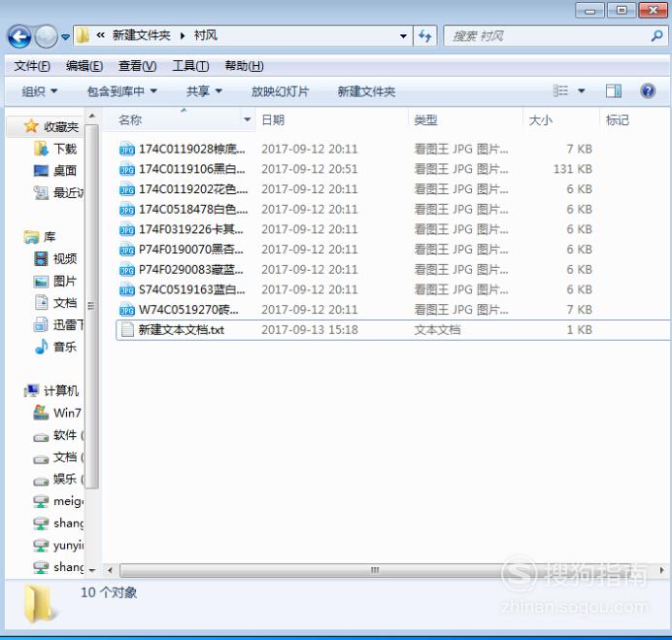Select JPG file icon for 174C0119106黑白
Screen dimensions: 672x640
[127, 169]
